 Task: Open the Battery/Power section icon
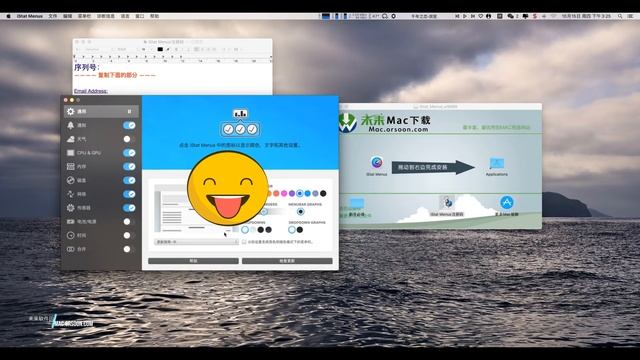(71, 222)
